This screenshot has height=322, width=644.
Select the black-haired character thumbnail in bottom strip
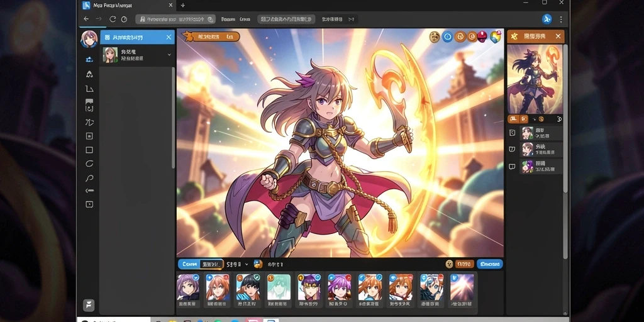pos(248,287)
